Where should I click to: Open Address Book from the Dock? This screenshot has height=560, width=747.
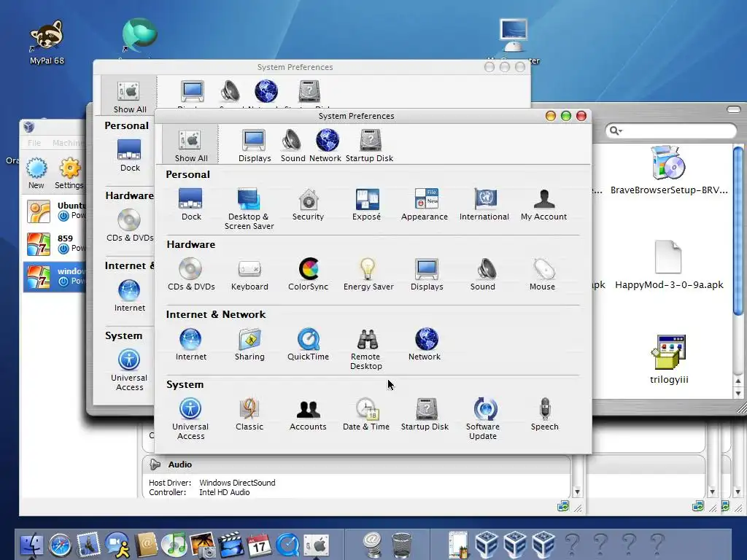[146, 545]
